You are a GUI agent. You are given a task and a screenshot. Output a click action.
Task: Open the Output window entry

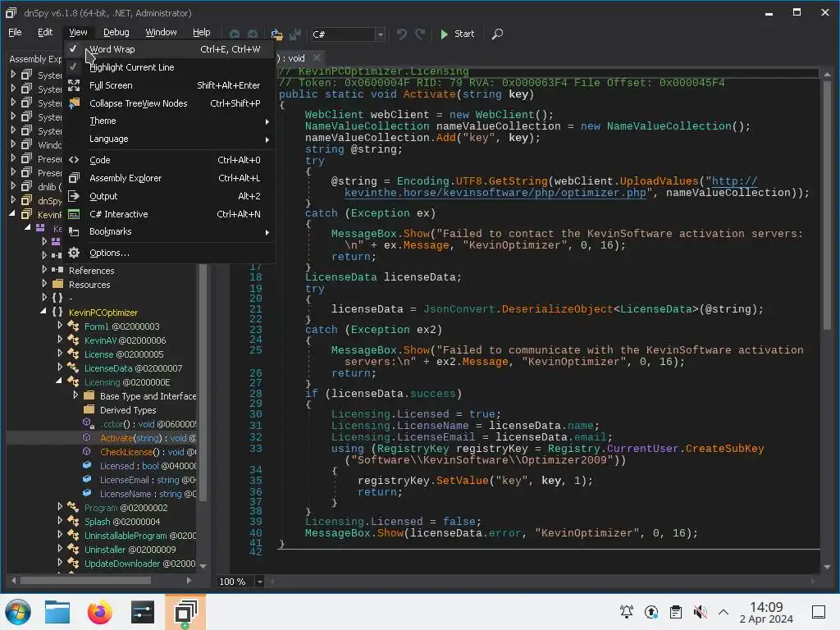point(169,197)
